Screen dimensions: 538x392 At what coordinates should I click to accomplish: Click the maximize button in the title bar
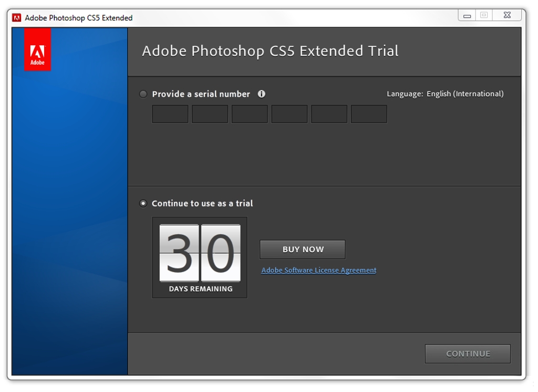[x=484, y=15]
